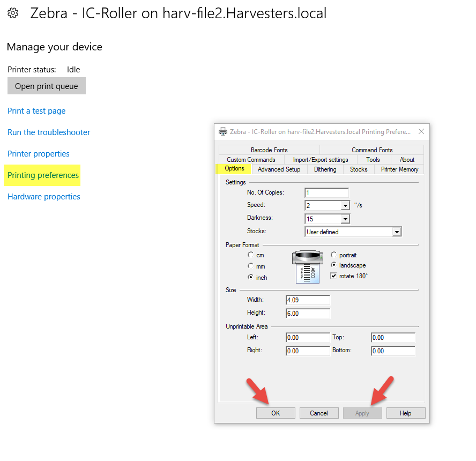Close the Printing Preferences dialog
The height and width of the screenshot is (461, 476).
click(421, 132)
